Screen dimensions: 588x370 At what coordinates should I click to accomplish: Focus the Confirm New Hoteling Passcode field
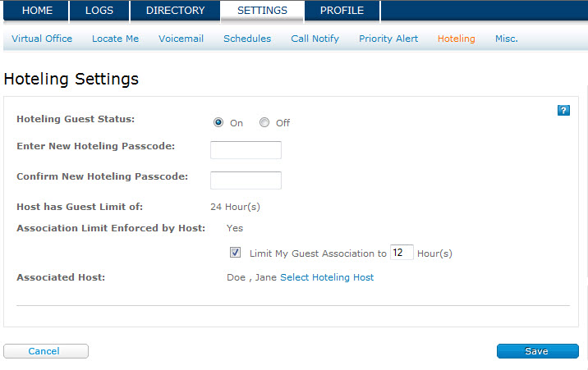point(246,180)
